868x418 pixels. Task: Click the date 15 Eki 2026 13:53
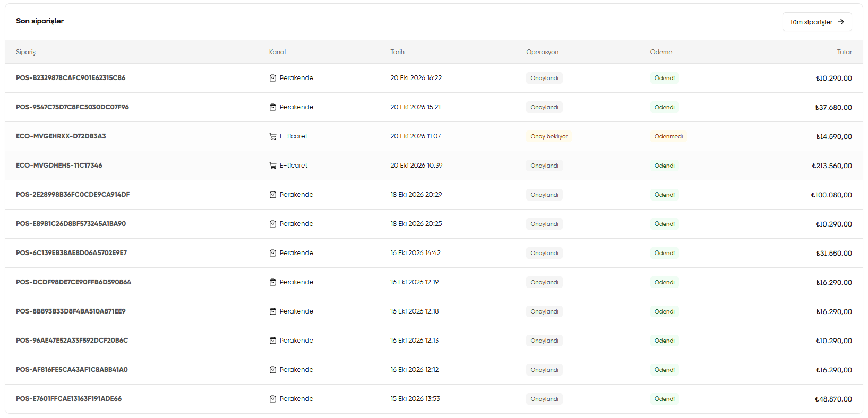(415, 399)
